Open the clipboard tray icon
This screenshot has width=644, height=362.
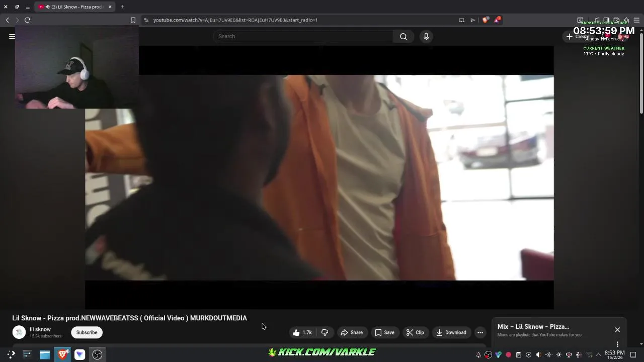(518, 355)
